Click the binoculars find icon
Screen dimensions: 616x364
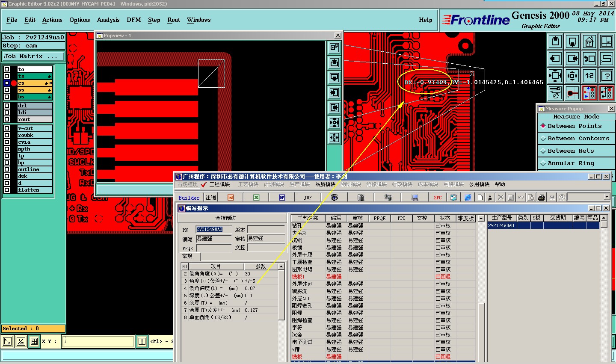[552, 197]
